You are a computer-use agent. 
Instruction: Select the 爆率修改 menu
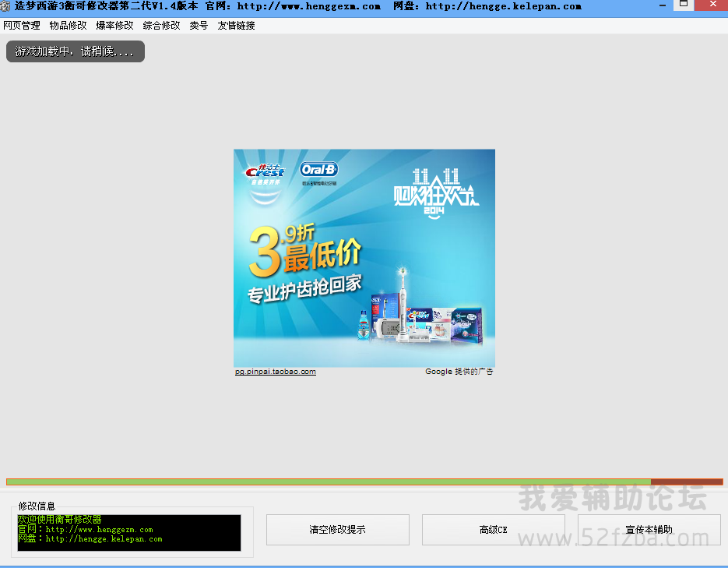point(115,25)
